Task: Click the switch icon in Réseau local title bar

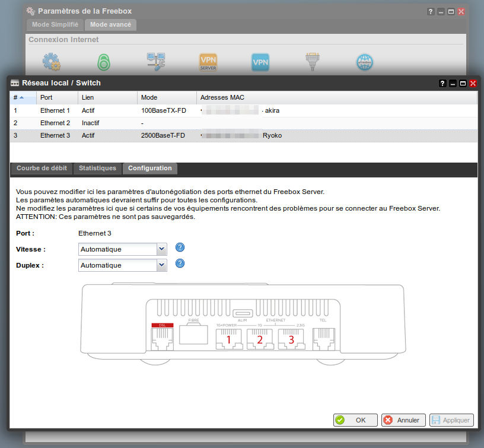Action: [15, 83]
